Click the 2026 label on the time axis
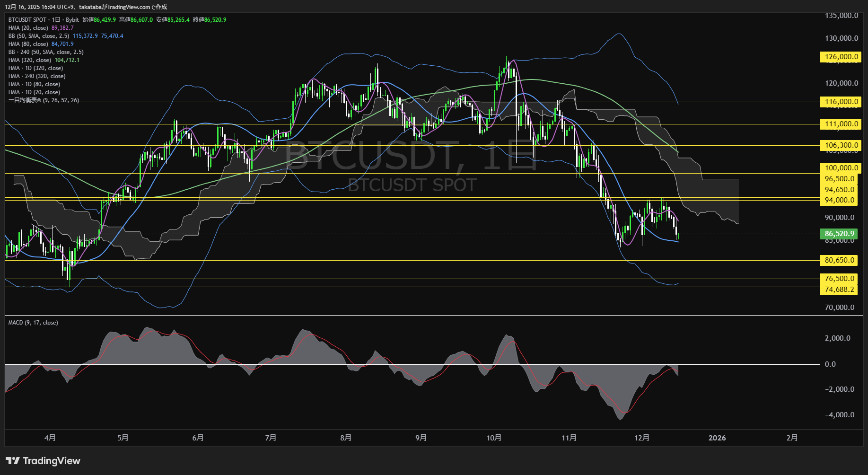The height and width of the screenshot is (475, 868). [x=718, y=438]
